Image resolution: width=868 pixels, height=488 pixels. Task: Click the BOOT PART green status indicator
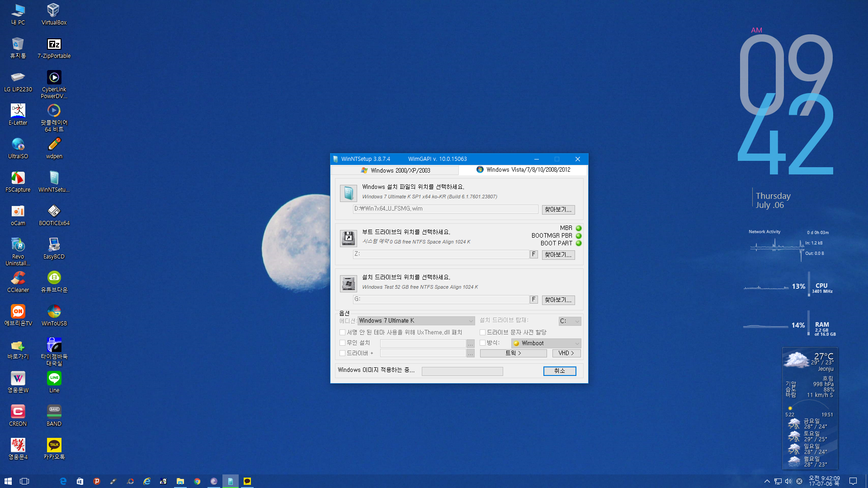pos(579,244)
